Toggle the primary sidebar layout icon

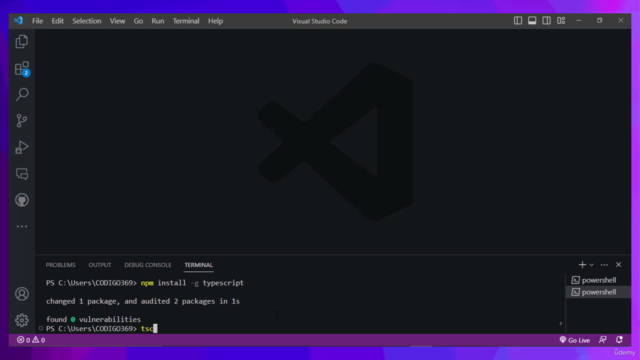pyautogui.click(x=518, y=21)
